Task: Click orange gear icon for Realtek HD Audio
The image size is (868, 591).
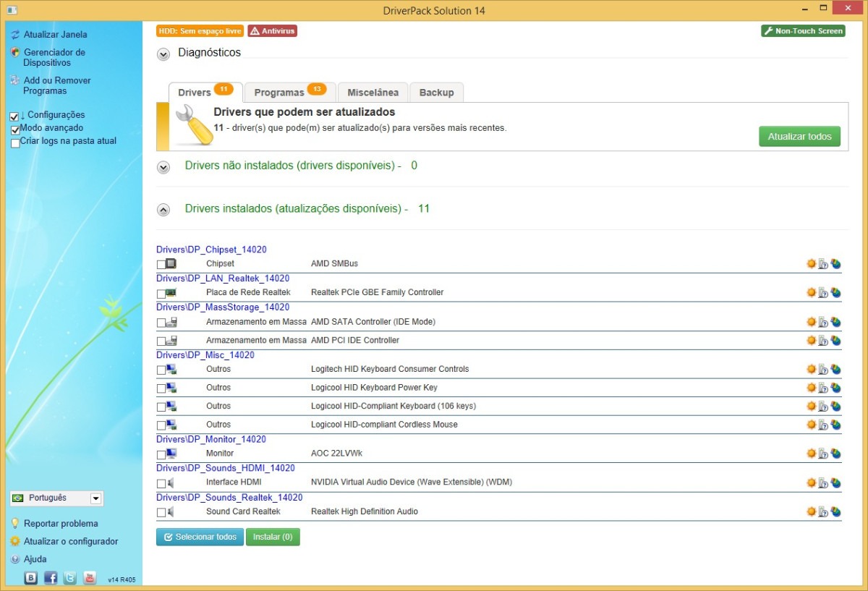Action: (812, 512)
